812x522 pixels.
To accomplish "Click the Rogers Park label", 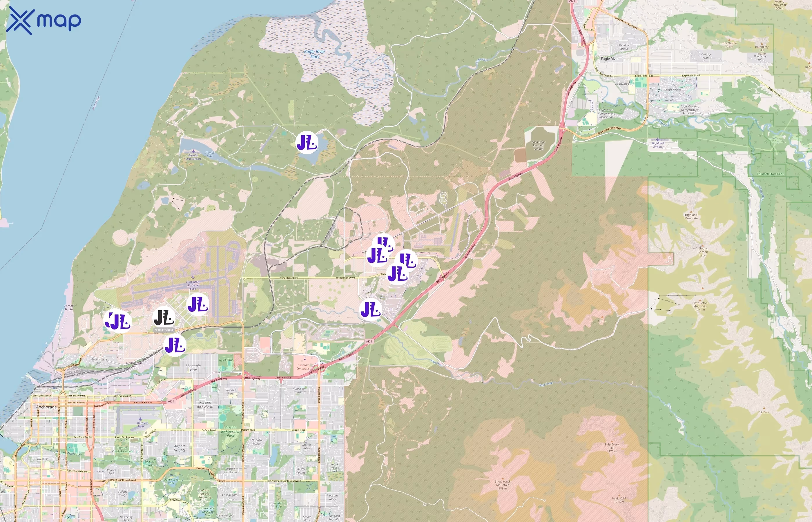I will 111,472.
